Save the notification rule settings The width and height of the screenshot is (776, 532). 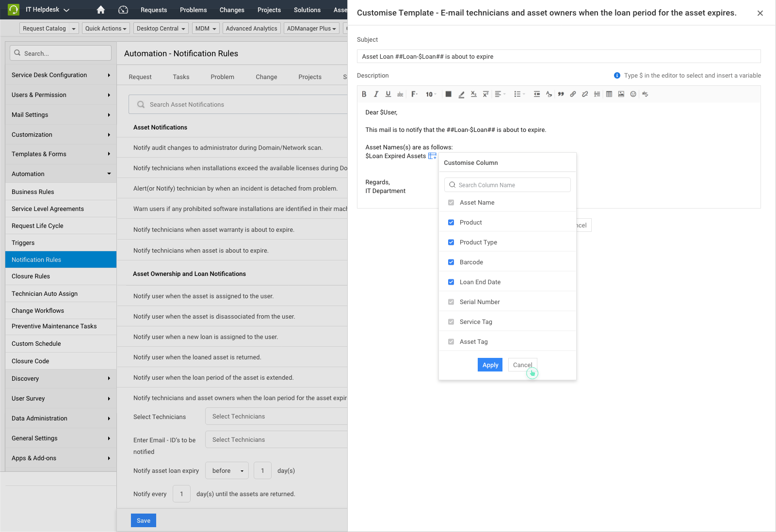(143, 520)
